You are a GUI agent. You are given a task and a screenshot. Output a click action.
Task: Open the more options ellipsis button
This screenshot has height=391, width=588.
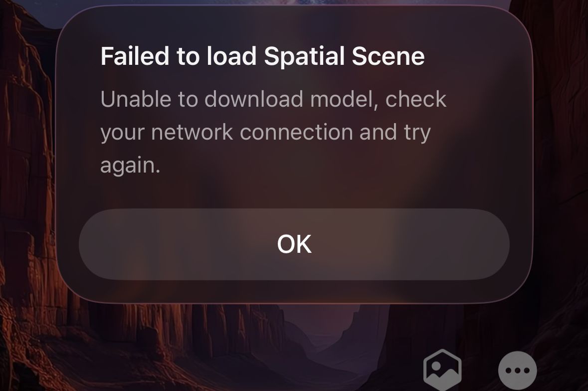click(x=518, y=371)
